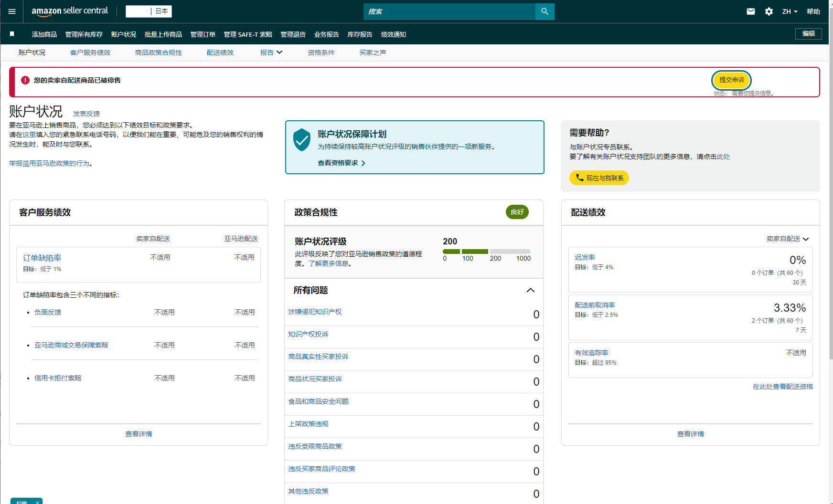833x504 pixels.
Task: Open 上架政策违规 link
Action: point(309,424)
